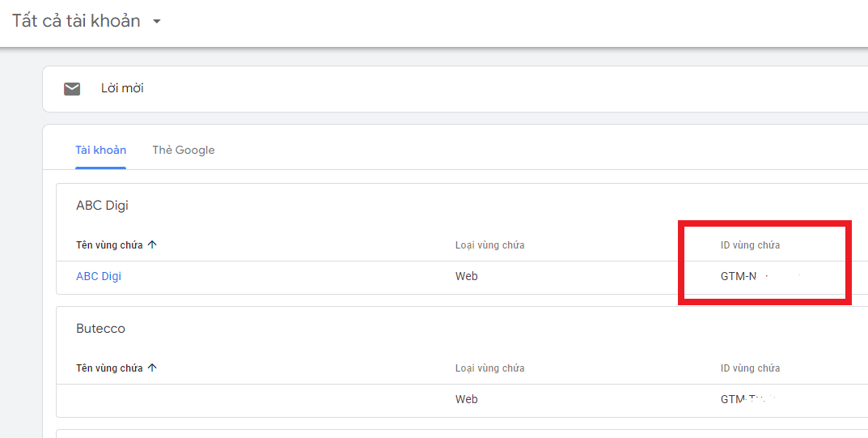Switch to the Thẻ Google tab
Screen dimensions: 868x438
tap(184, 150)
